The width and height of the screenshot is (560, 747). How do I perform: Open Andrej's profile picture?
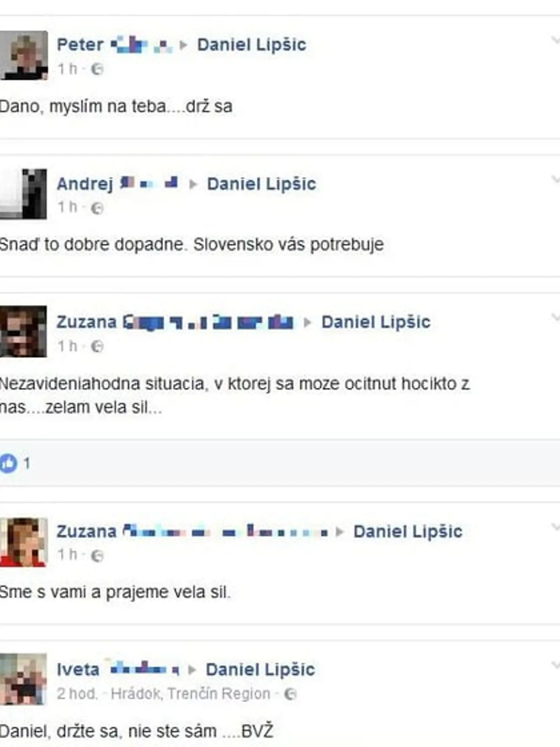click(24, 194)
